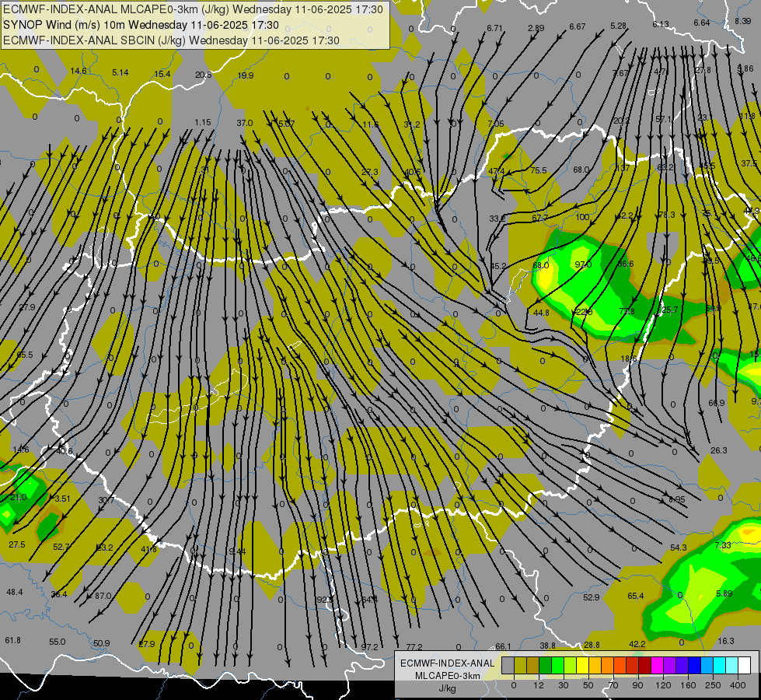Click the map value '20.5'
The image size is (761, 700).
coord(204,75)
